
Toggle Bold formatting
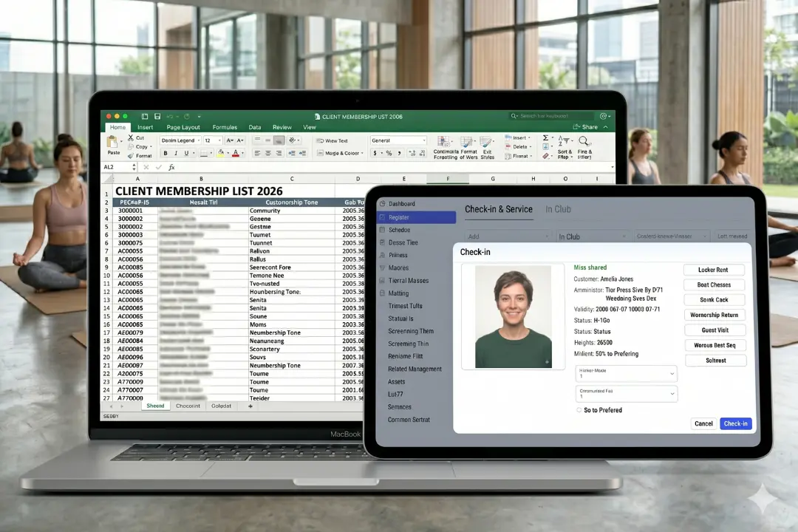(166, 153)
